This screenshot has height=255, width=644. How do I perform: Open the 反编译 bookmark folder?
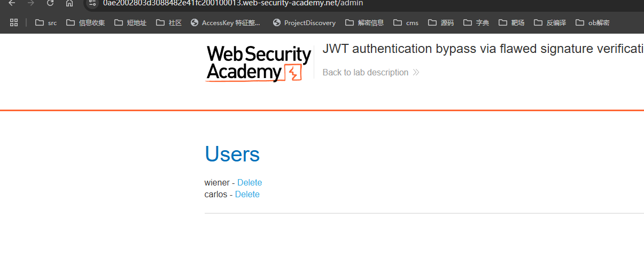pos(550,22)
